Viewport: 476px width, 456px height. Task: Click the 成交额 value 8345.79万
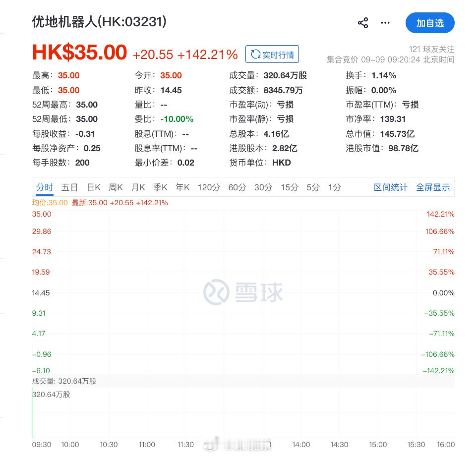point(283,90)
